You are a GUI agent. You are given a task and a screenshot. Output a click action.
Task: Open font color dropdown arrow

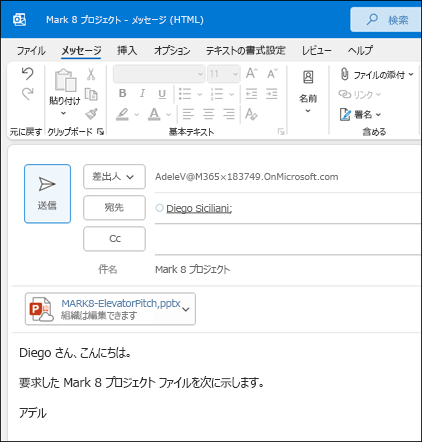tap(168, 115)
